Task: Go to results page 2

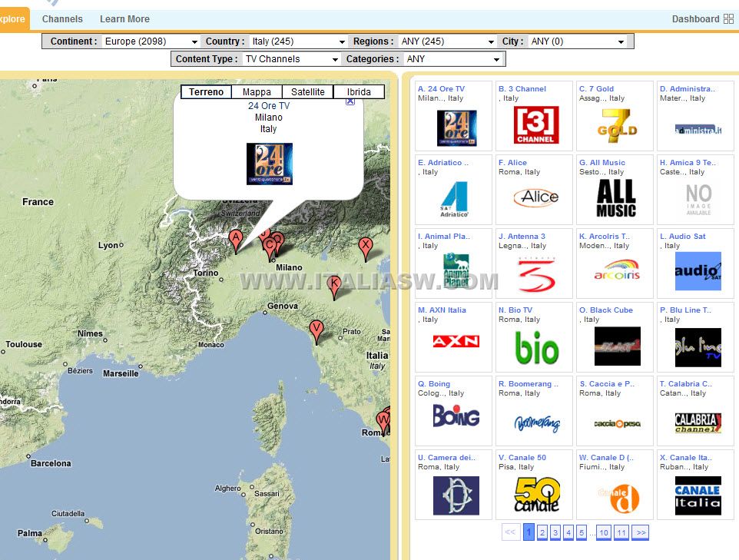Action: point(542,532)
